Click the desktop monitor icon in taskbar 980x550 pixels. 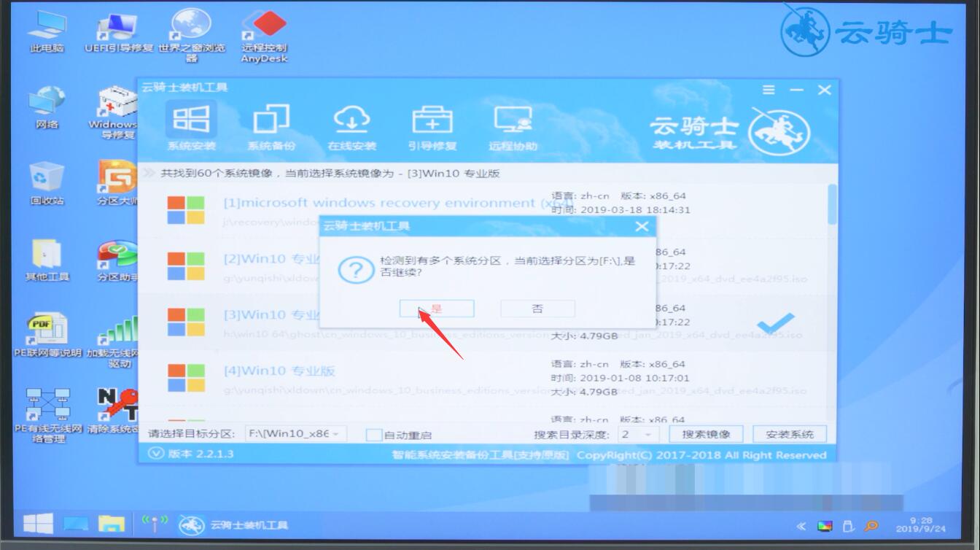click(76, 524)
